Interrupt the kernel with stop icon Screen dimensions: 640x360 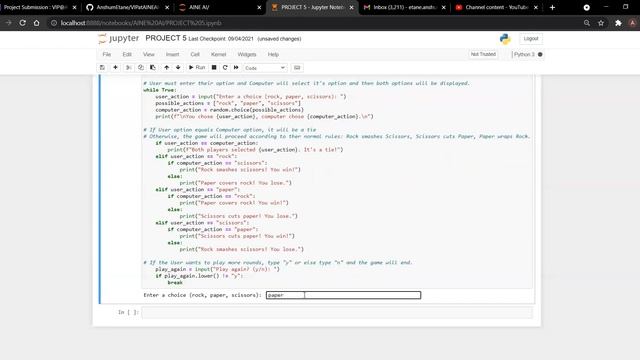pyautogui.click(x=214, y=68)
